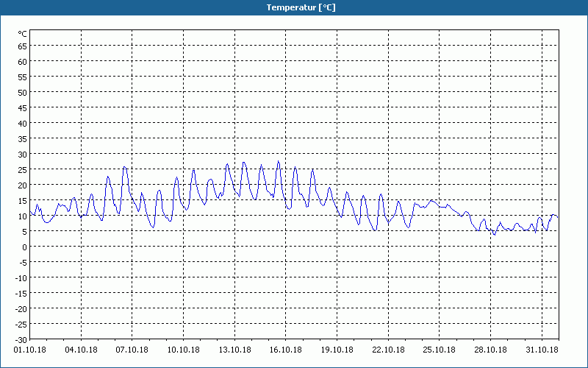Screen dimensions: 588x368
Task: Click the 22.10.18 date marker
Action: (387, 350)
